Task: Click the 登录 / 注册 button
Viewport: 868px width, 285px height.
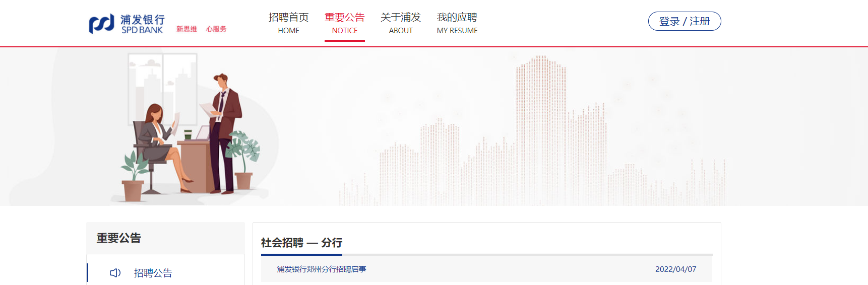Action: click(685, 21)
